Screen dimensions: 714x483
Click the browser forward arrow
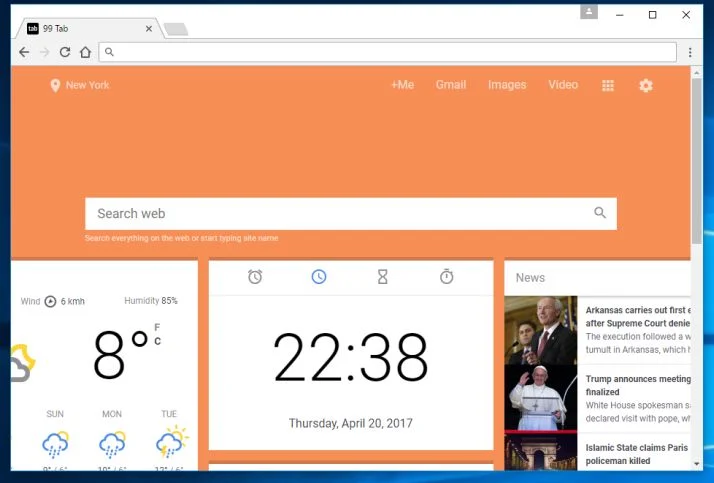tap(45, 52)
